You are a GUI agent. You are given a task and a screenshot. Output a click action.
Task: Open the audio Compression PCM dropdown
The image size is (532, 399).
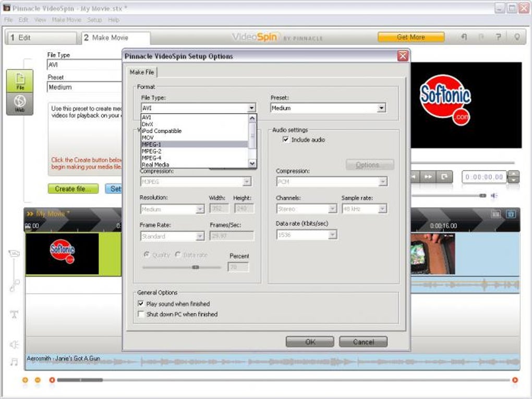[x=383, y=182]
